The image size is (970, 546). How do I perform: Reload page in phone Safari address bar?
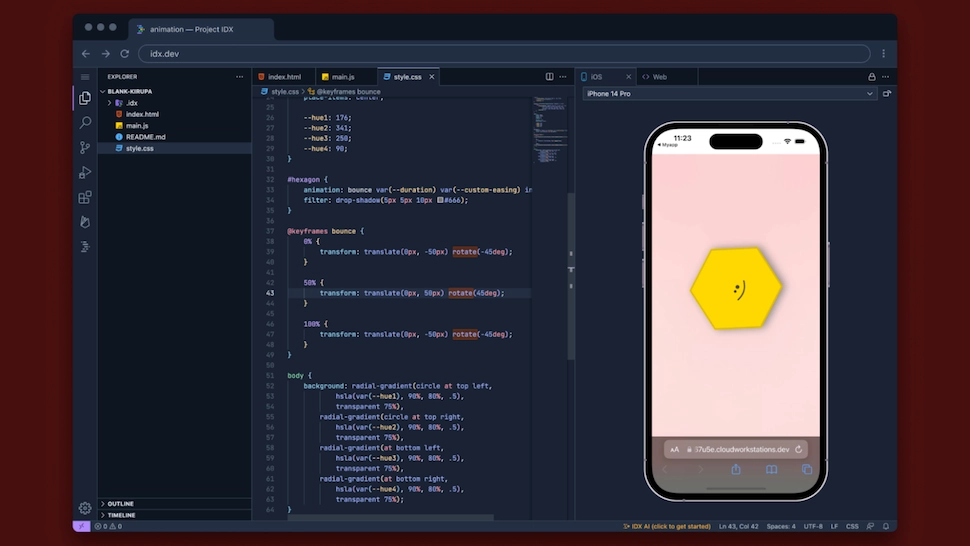799,450
